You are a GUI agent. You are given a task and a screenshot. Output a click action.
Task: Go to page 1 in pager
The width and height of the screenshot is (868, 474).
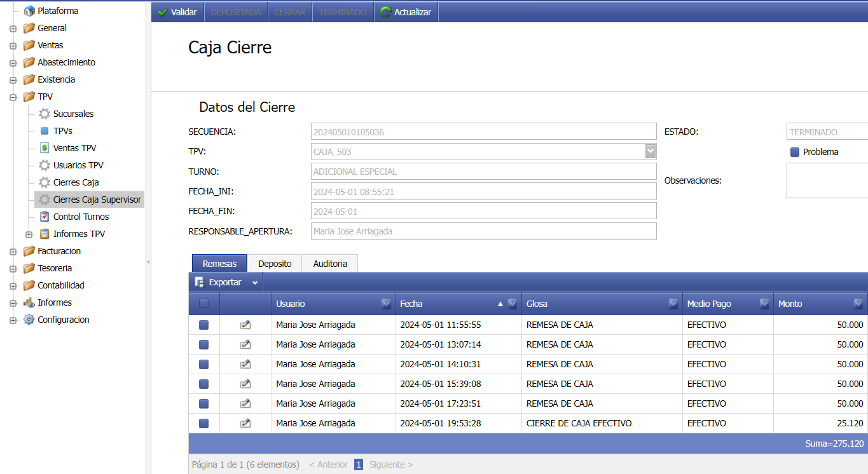pyautogui.click(x=359, y=464)
